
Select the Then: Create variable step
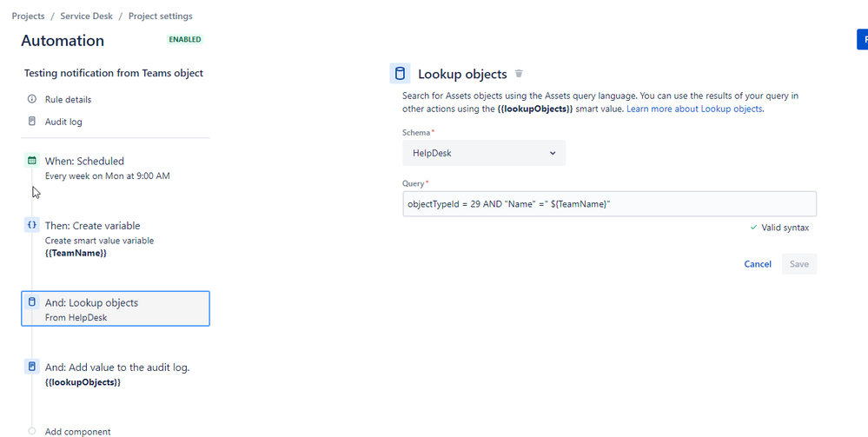(x=116, y=239)
